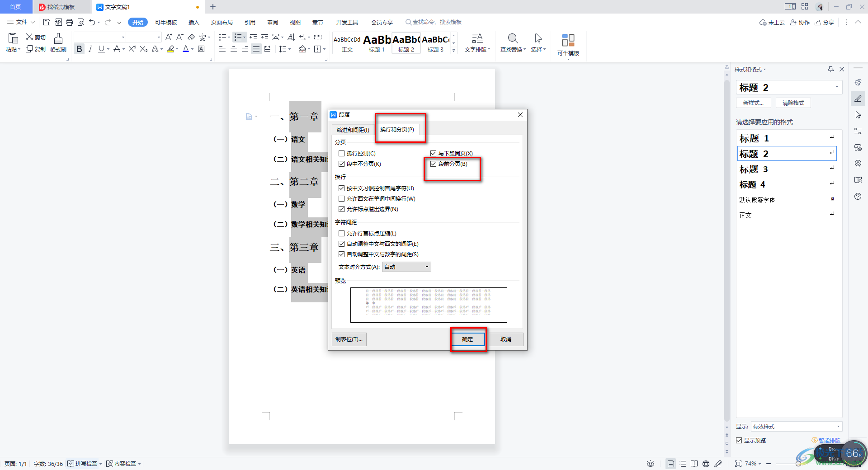868x470 pixels.
Task: Click the Increase Indent icon
Action: click(264, 37)
